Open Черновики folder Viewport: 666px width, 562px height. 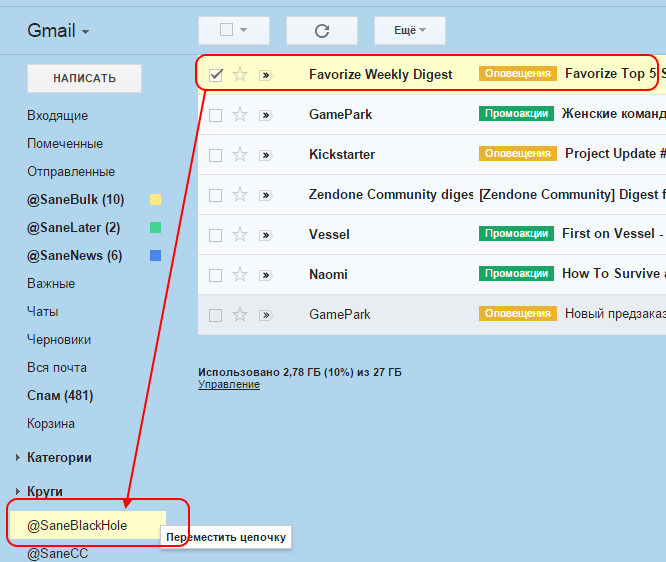point(59,340)
